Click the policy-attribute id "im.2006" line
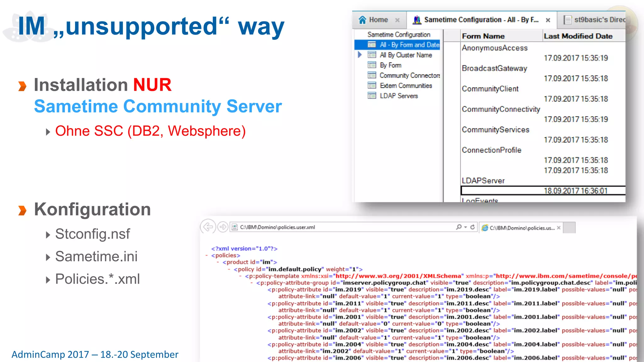644x362 pixels. 452,358
